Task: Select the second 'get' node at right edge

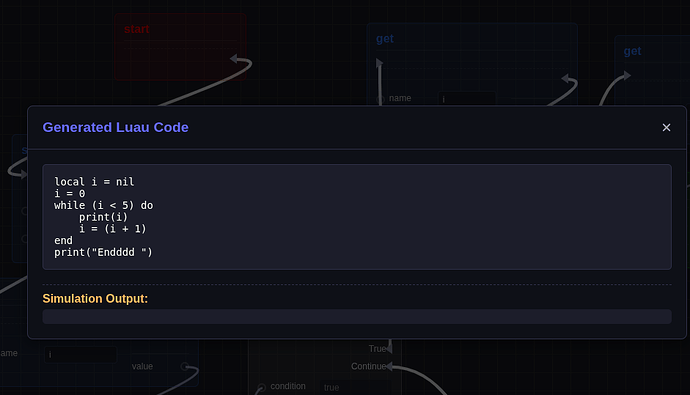Action: (x=632, y=51)
